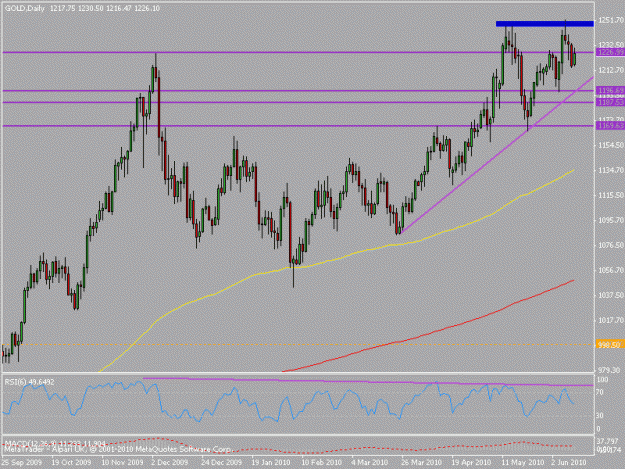
Task: Click the purple 1187.53 price label
Action: (610, 102)
